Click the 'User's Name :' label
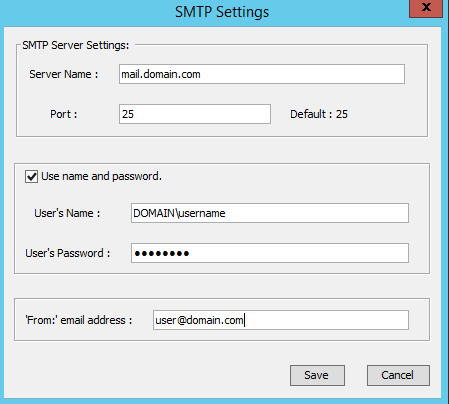Viewport: 449px width, 404px height. [x=67, y=213]
